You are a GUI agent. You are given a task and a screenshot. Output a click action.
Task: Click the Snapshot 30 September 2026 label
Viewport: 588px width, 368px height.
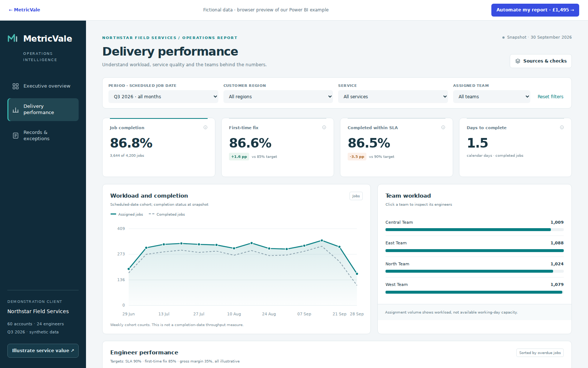click(537, 38)
